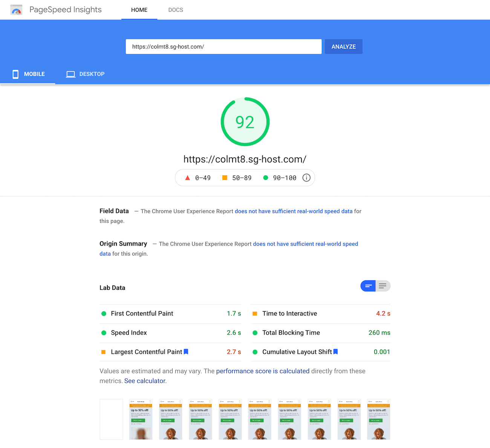Click the desktop laptop icon in tab
This screenshot has width=490, height=448.
[70, 74]
